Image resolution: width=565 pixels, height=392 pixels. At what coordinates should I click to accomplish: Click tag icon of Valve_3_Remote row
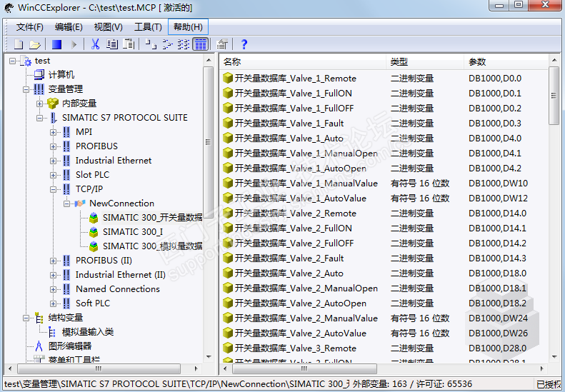coord(227,348)
